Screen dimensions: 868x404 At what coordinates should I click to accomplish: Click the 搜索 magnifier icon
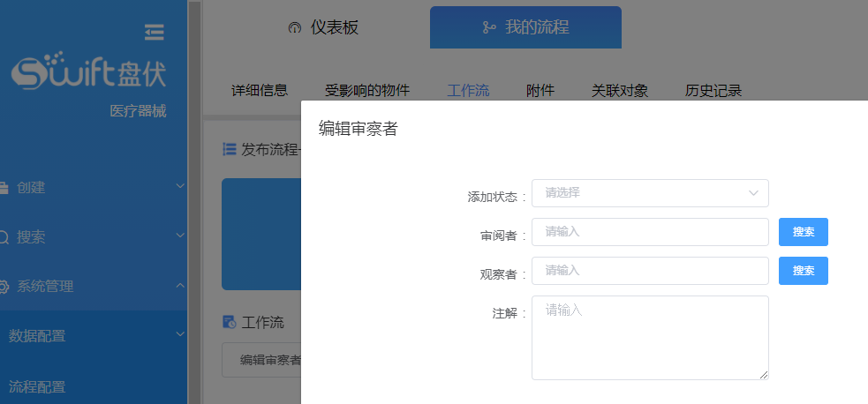[4, 237]
